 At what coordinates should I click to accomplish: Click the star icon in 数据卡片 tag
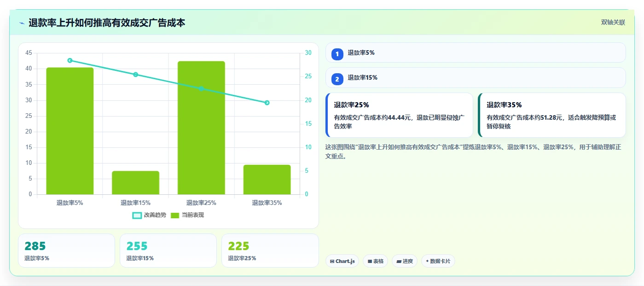[427, 261]
